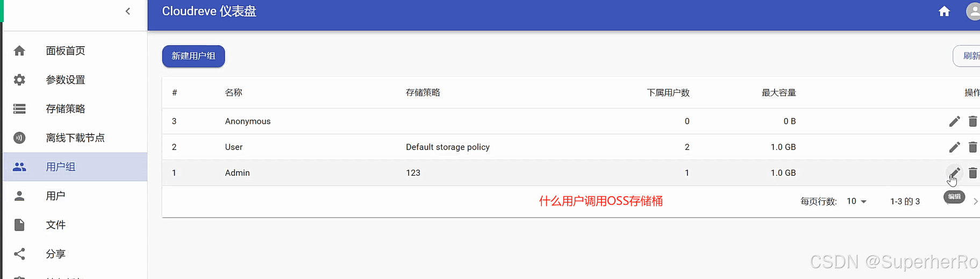
Task: Collapse the sidebar with chevron arrow
Action: pyautogui.click(x=128, y=11)
